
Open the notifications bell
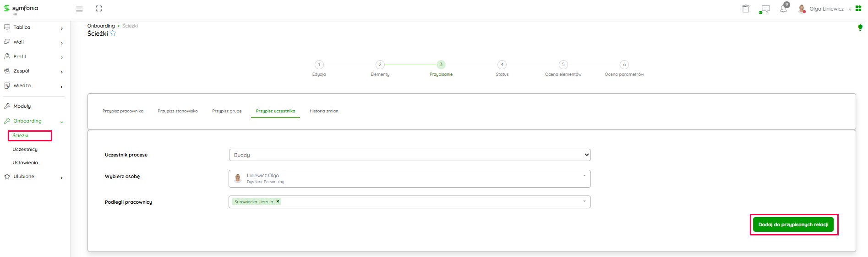tap(783, 9)
